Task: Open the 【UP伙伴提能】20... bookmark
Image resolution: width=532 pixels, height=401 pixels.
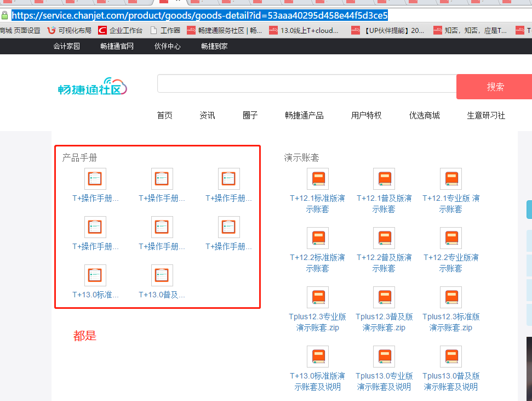Action: [388, 31]
